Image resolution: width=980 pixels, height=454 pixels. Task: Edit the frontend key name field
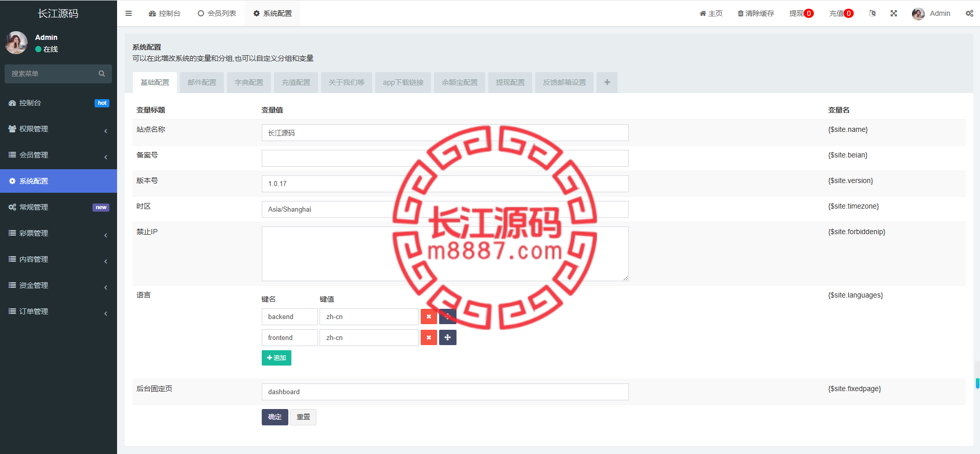point(289,337)
